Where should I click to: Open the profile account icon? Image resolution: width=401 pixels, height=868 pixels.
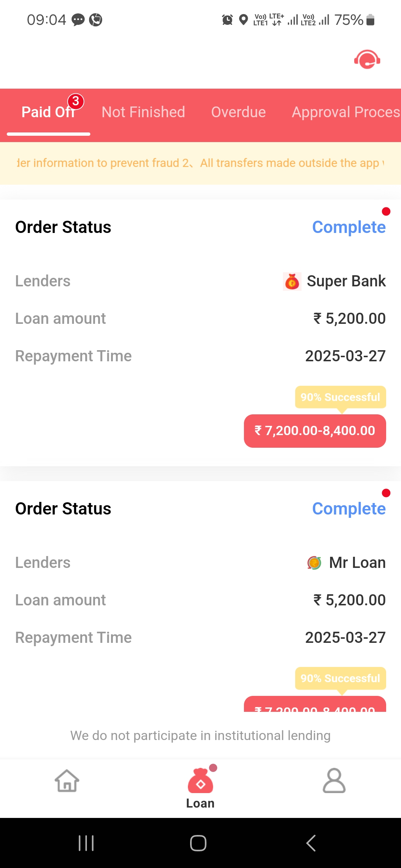pyautogui.click(x=334, y=780)
